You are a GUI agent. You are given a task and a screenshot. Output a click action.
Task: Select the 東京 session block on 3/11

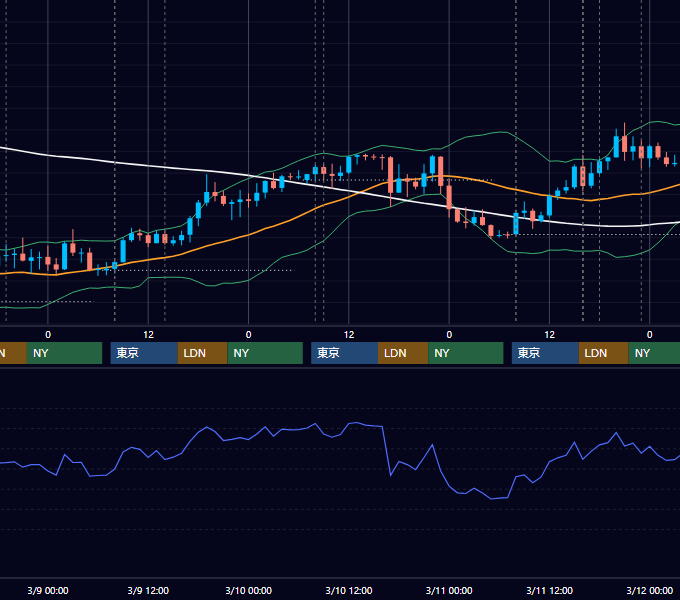545,353
